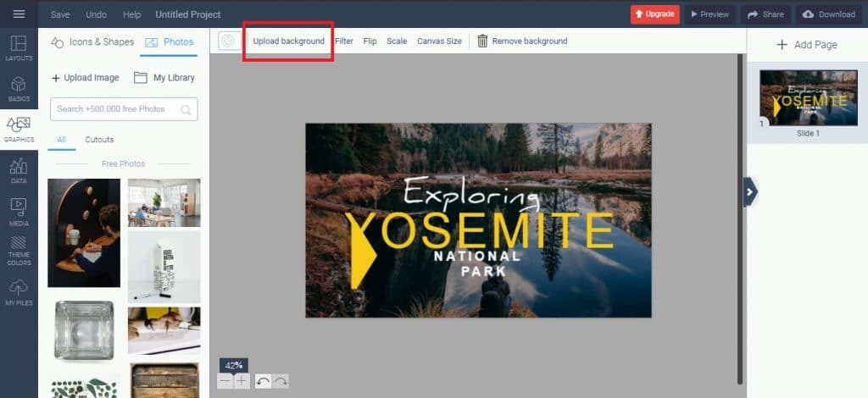This screenshot has width=868, height=398.
Task: Click Upload Image
Action: pyautogui.click(x=86, y=78)
